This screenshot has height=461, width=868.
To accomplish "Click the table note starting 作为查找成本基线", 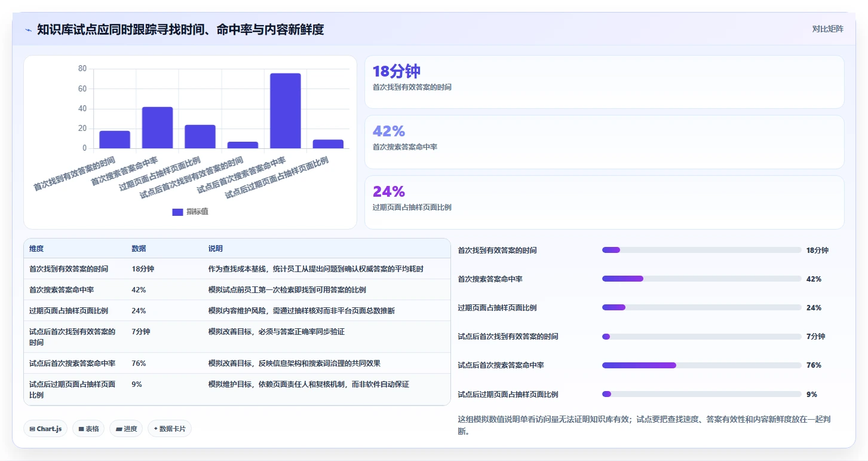I will coord(316,269).
